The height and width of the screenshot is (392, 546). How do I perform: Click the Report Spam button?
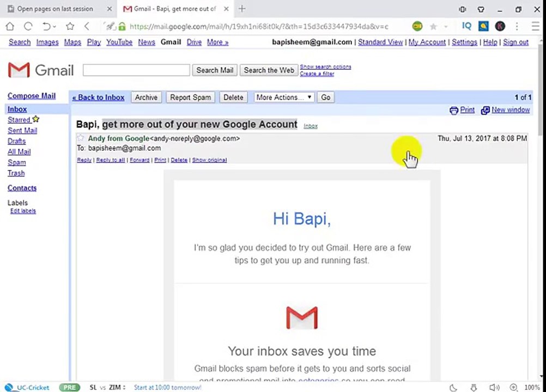coord(191,97)
